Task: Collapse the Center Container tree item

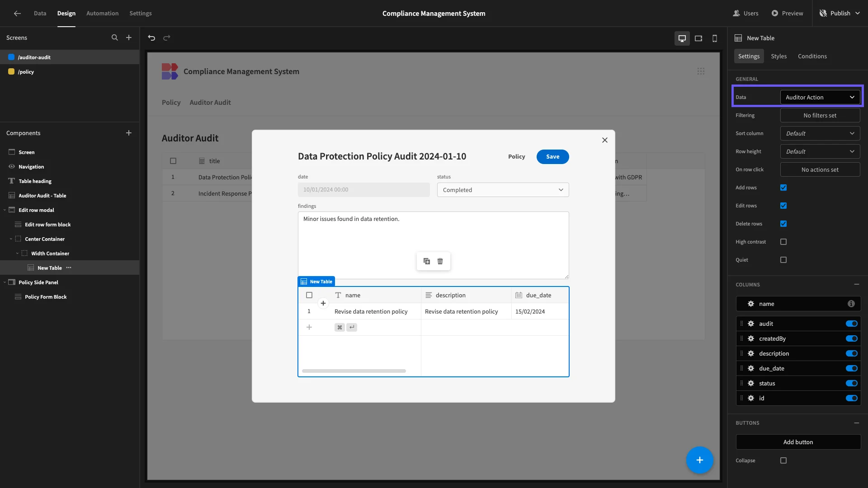Action: [11, 239]
